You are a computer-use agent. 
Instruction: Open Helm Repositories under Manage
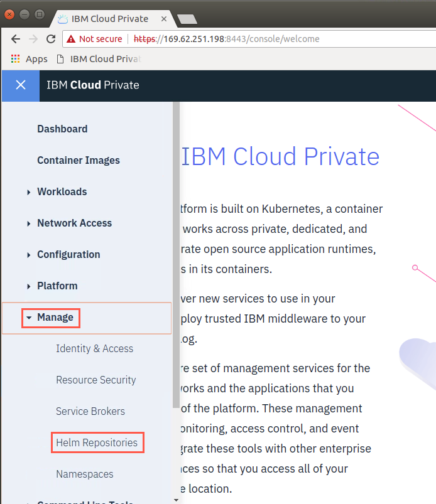[x=97, y=442]
